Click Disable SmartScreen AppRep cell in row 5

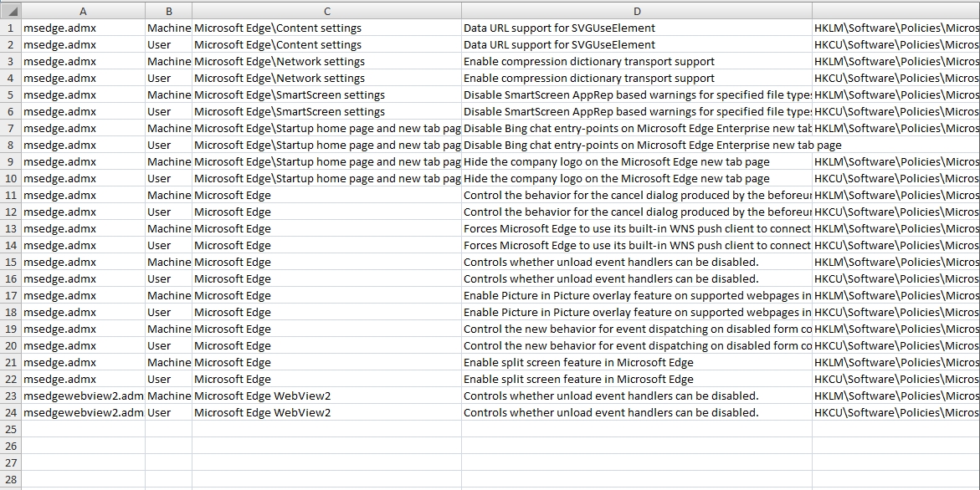(637, 94)
